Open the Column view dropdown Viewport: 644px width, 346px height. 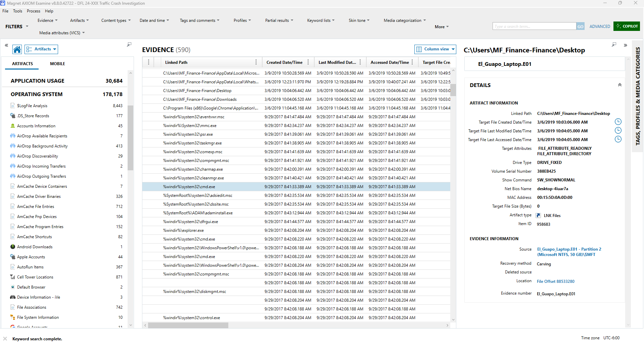tap(435, 49)
